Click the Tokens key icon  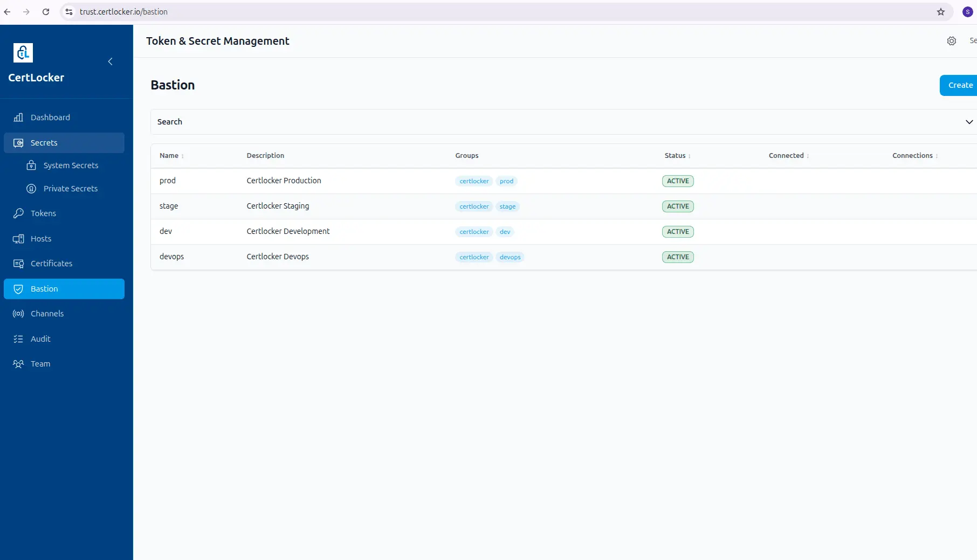coord(18,213)
